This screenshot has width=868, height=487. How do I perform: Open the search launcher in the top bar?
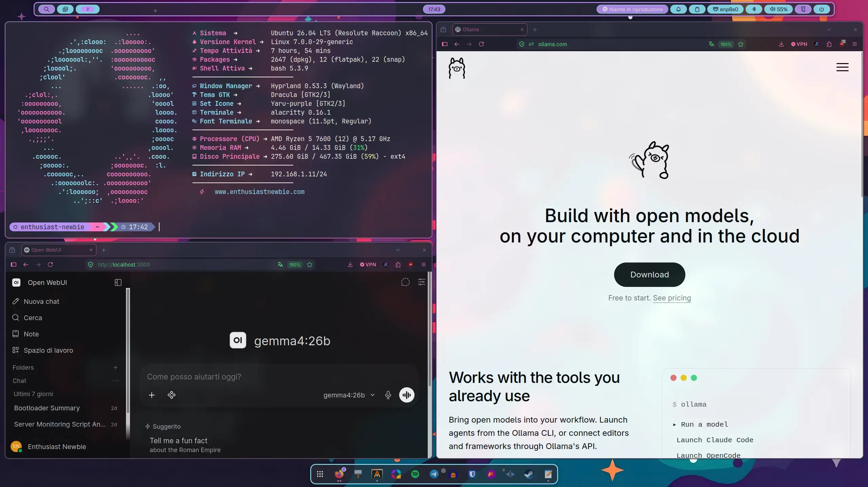click(x=47, y=9)
